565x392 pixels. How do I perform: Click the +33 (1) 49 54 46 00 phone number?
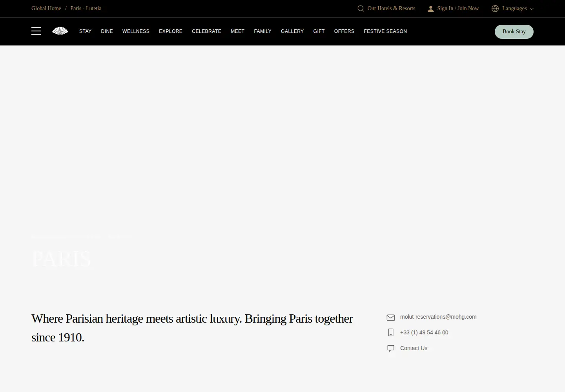pyautogui.click(x=424, y=332)
